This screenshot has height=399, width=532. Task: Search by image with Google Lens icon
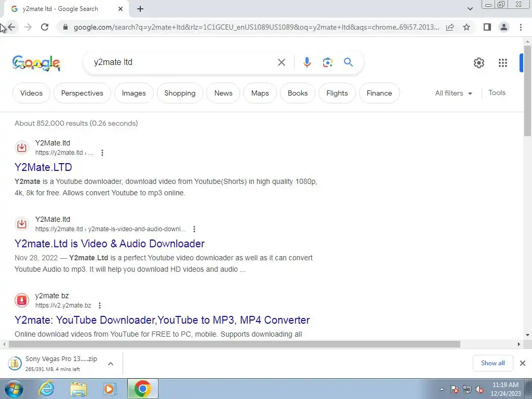[x=327, y=62]
